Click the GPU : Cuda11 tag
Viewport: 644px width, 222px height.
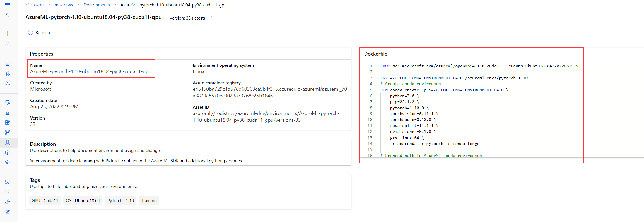pyautogui.click(x=45, y=201)
